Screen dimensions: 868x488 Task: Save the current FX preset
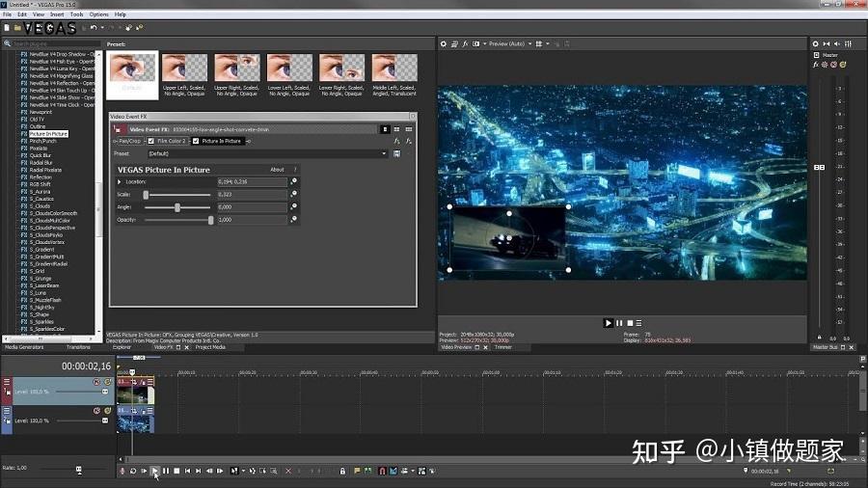coord(397,153)
